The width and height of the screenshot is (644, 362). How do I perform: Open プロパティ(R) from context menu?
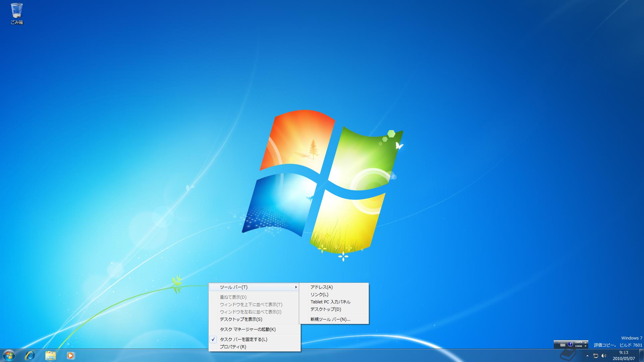(x=255, y=347)
